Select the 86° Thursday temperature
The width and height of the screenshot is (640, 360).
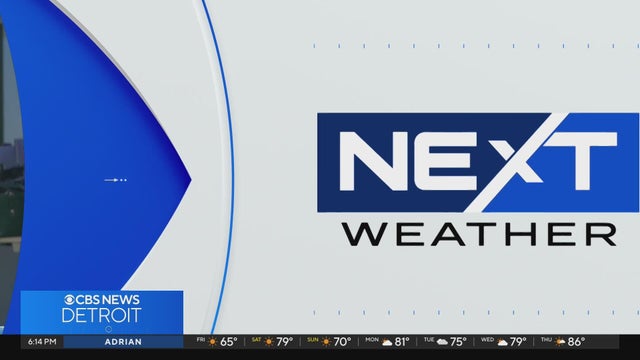(576, 342)
